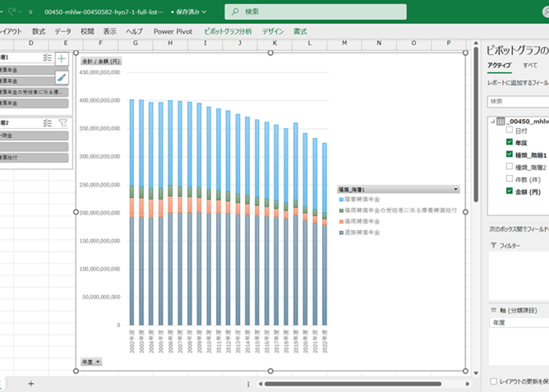Screen dimensions: 549x392
Task: Click the 傷病補償年金 legend entry text
Action: 362,222
